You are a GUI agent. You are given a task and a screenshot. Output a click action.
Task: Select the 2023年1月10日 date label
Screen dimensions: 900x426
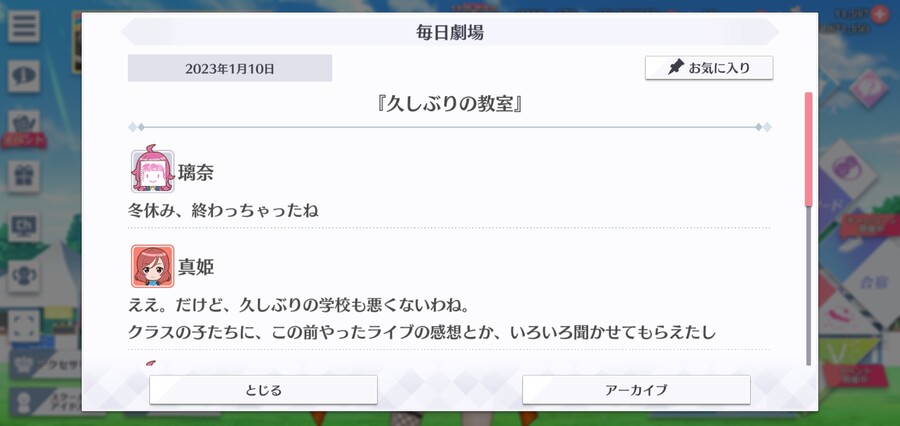pyautogui.click(x=230, y=68)
